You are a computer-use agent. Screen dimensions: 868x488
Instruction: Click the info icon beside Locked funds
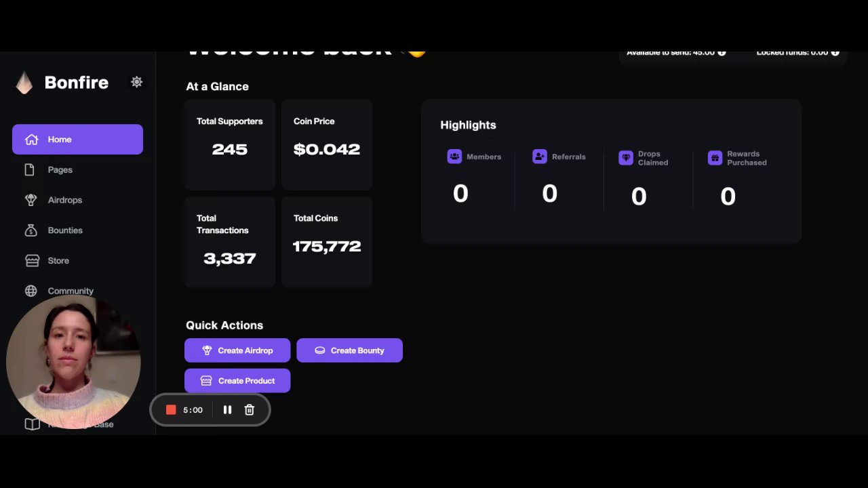tap(835, 53)
